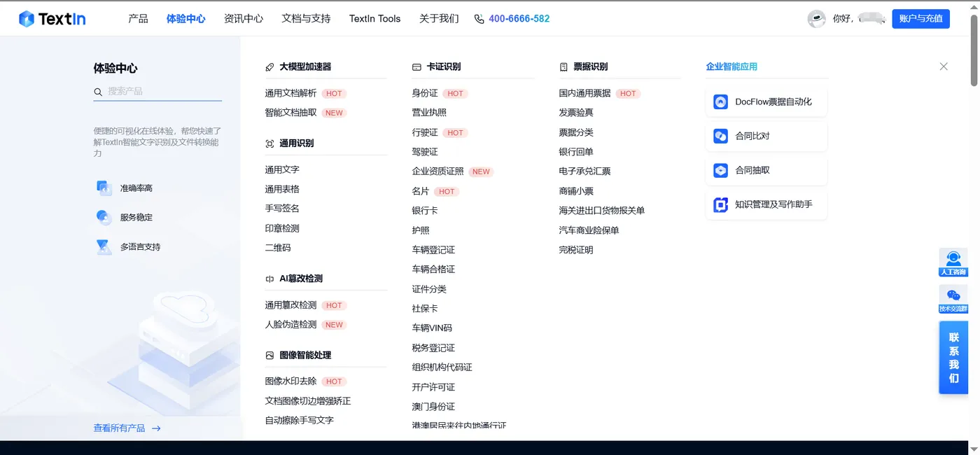Click the AI篡改检测 section icon

point(269,279)
